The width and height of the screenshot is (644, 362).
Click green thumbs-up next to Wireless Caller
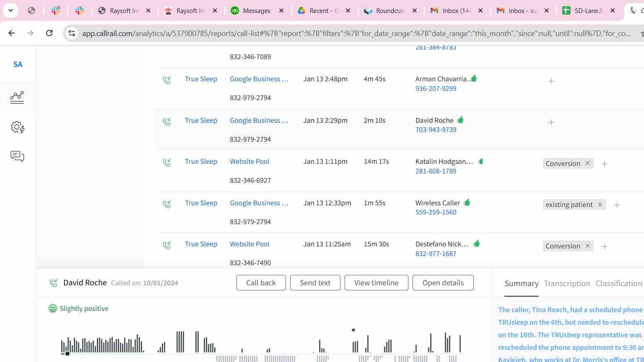[467, 202]
